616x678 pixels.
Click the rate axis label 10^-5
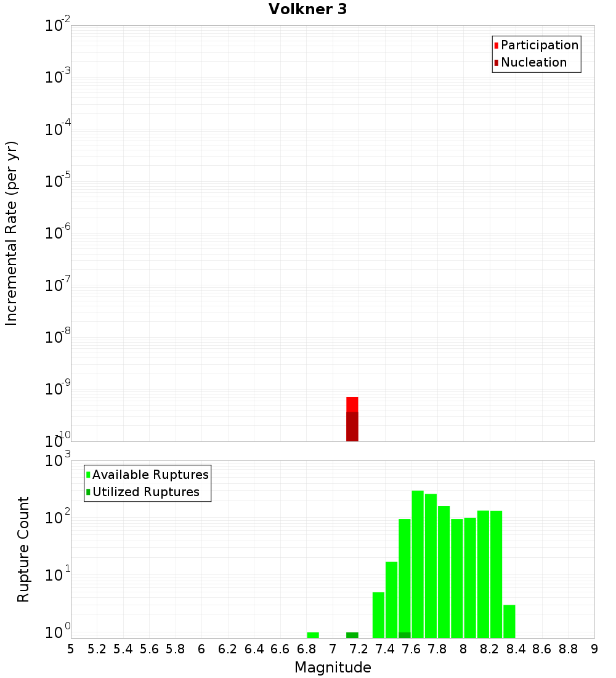pyautogui.click(x=57, y=180)
